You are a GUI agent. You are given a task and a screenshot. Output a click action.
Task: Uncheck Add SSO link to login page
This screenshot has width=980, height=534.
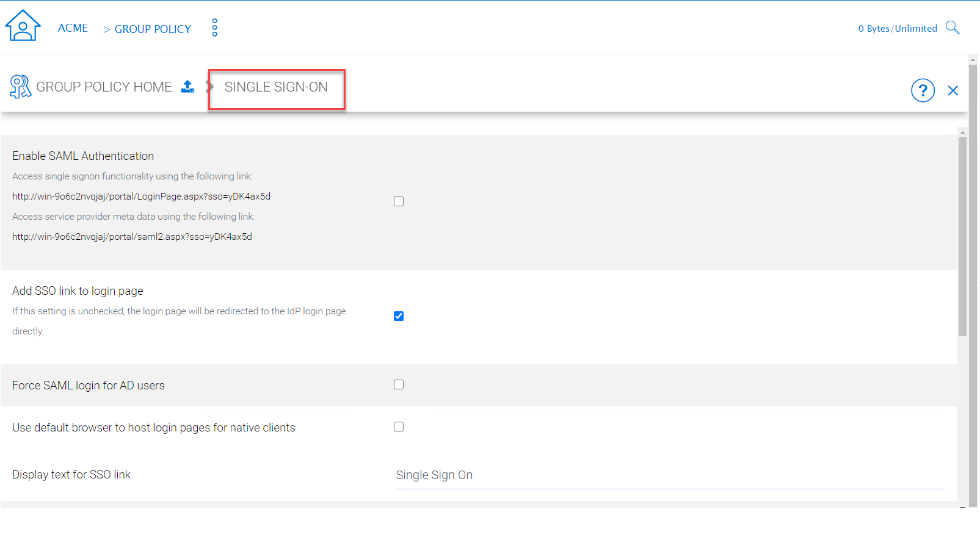point(399,316)
